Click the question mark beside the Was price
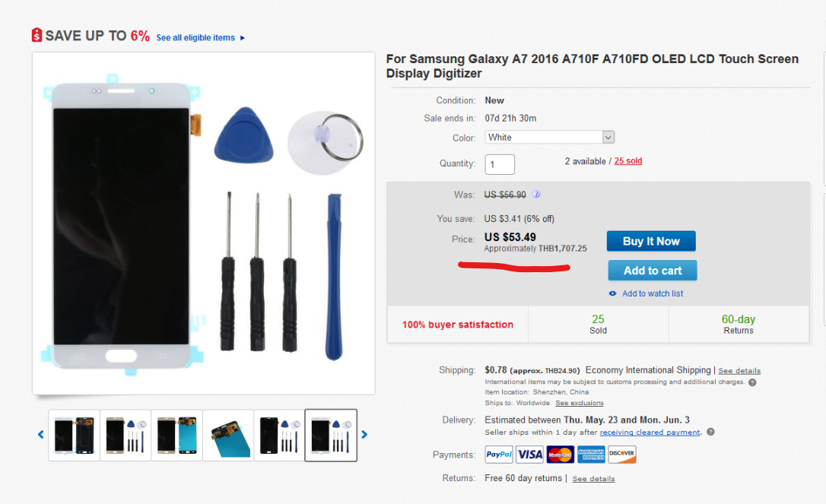This screenshot has height=504, width=826. 536,195
